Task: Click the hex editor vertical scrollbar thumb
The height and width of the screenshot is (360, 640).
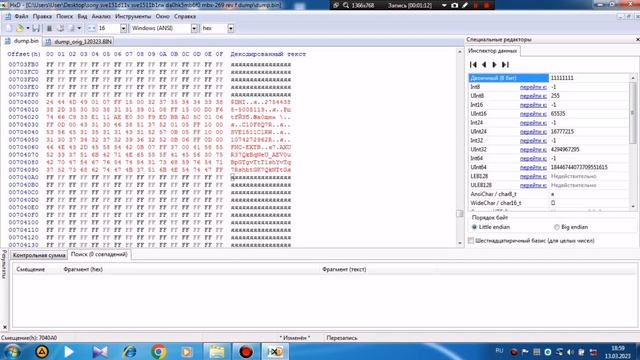Action: point(460,213)
